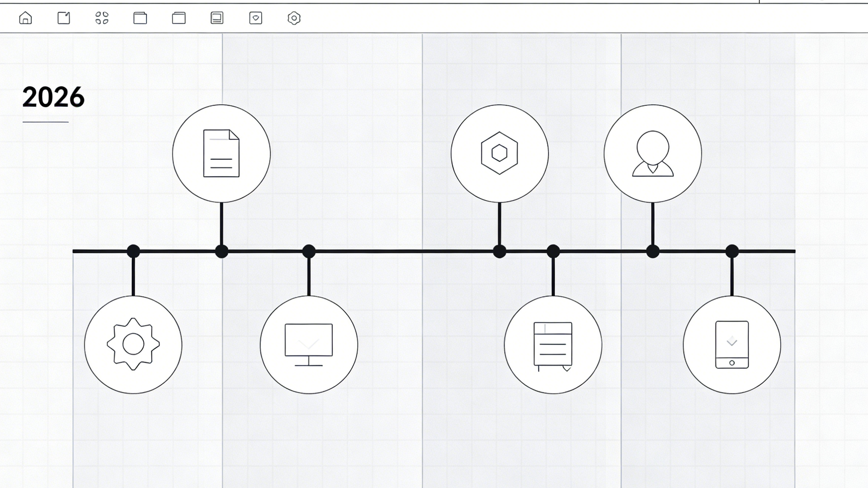Click the list document circle node

point(553,344)
